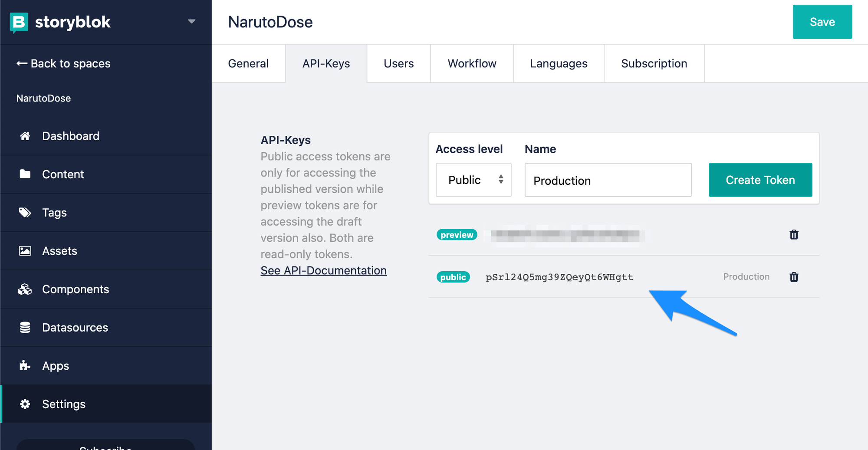Click the Storyblok logo icon

pos(19,22)
